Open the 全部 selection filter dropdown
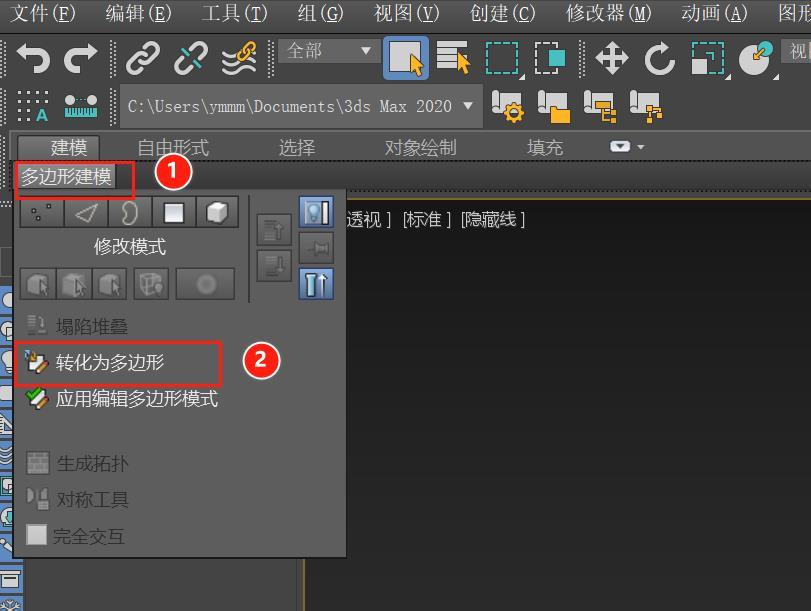The image size is (811, 611). pyautogui.click(x=329, y=51)
